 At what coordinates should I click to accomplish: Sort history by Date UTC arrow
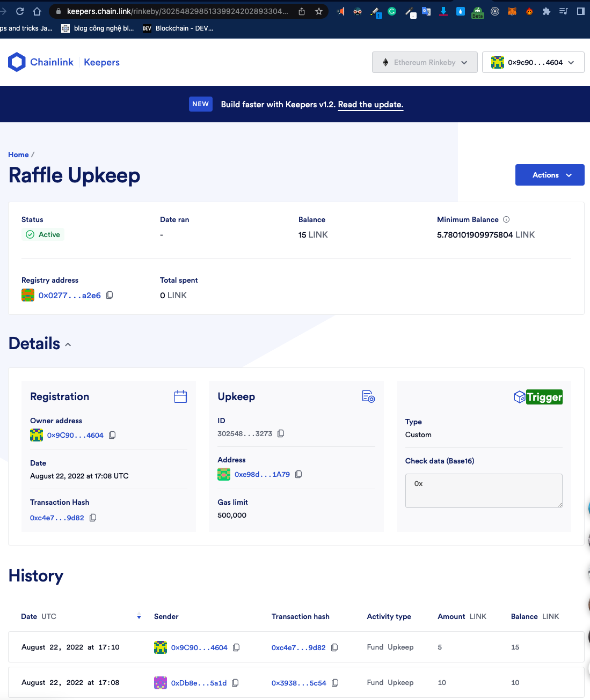tap(139, 616)
